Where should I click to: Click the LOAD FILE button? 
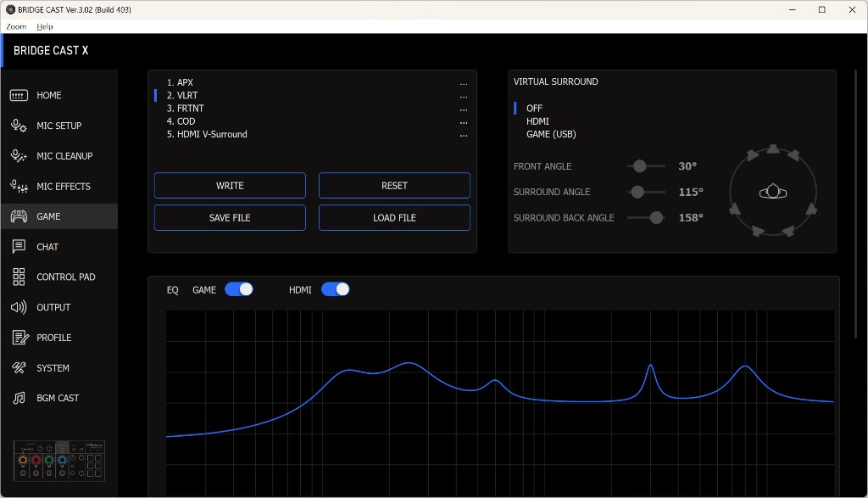point(394,218)
